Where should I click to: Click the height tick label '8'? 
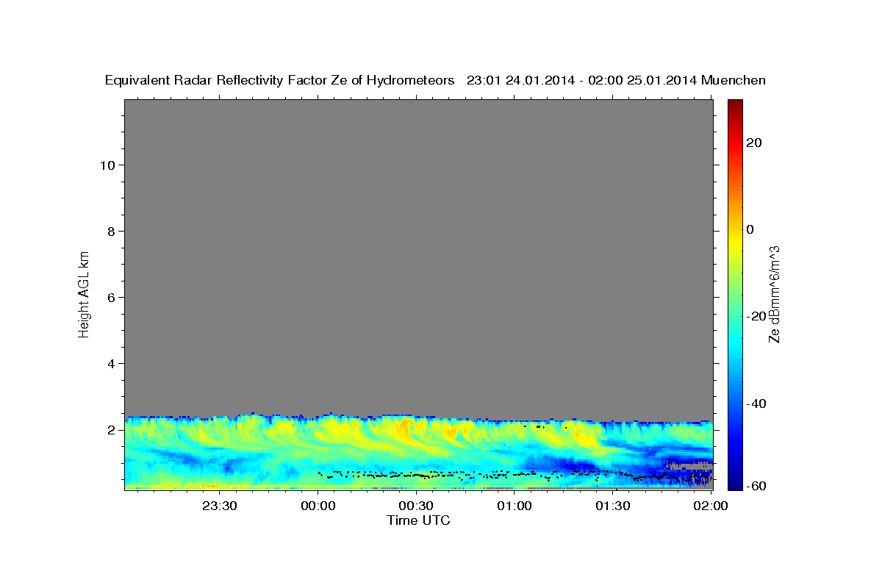click(110, 231)
